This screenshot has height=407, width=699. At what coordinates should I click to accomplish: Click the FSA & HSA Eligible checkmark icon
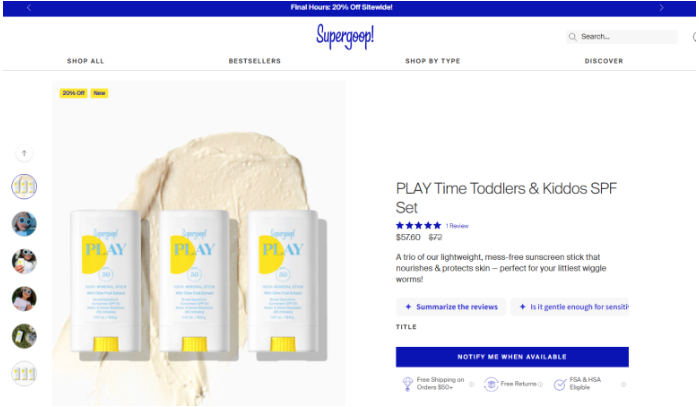[x=560, y=384]
